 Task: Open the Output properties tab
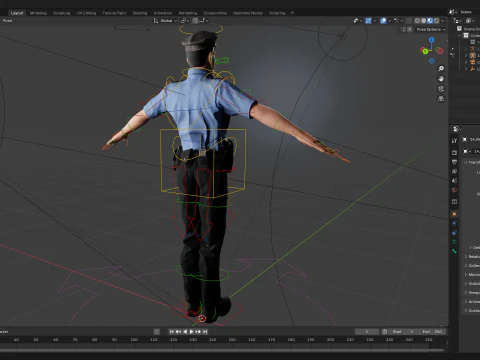point(454,162)
